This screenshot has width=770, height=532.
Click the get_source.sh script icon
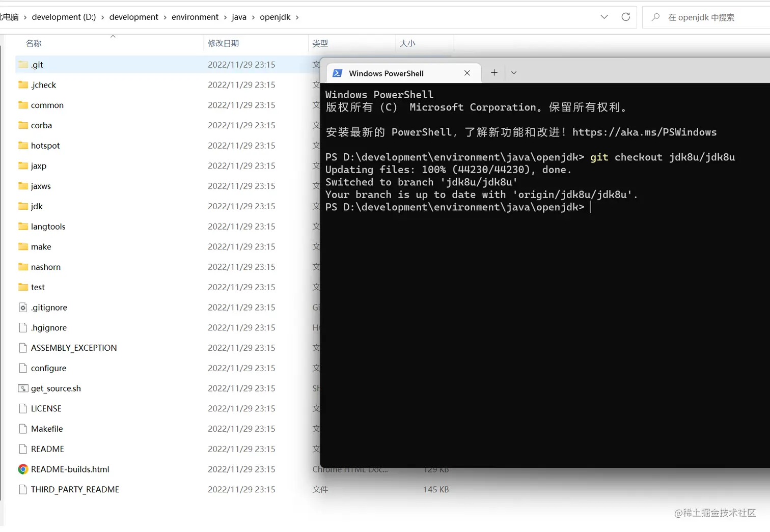coord(23,388)
